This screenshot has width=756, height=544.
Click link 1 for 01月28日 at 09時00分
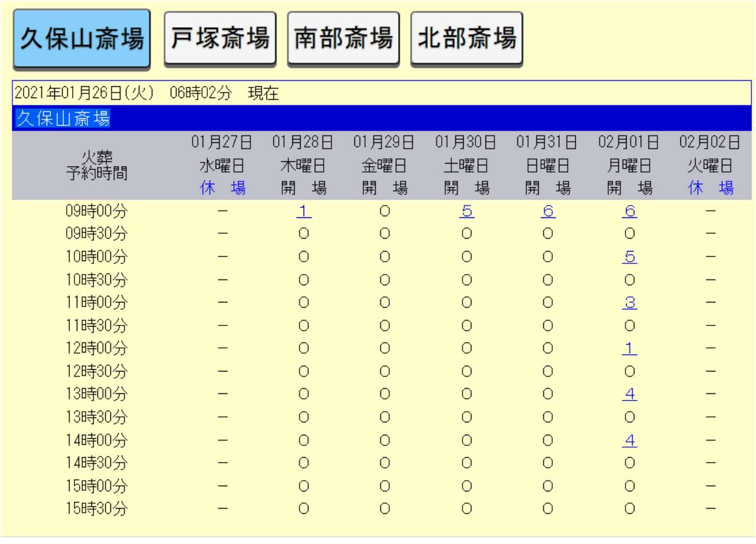(304, 211)
